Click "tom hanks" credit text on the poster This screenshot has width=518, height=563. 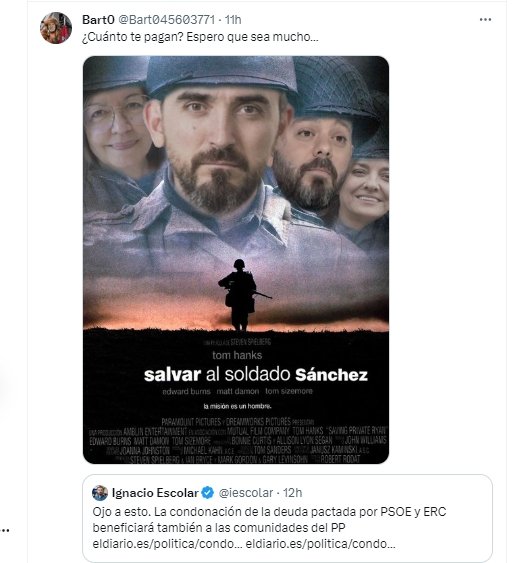pyautogui.click(x=237, y=355)
